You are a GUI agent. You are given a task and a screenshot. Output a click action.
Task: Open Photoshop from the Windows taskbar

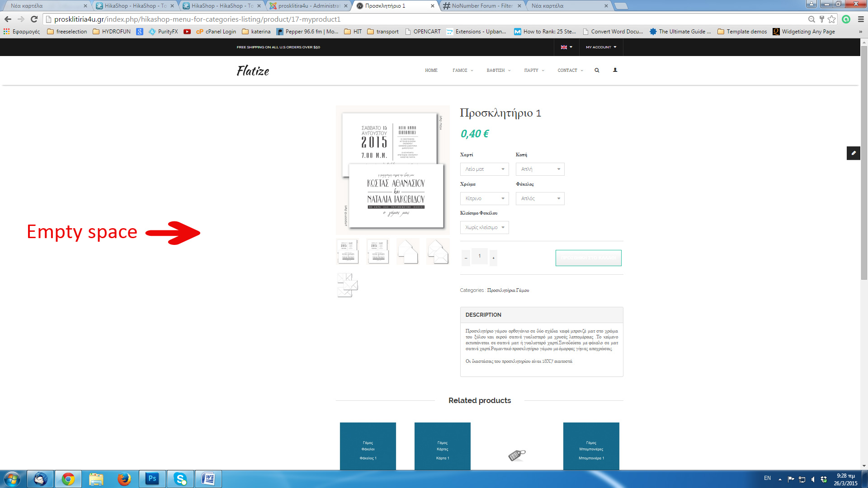152,479
